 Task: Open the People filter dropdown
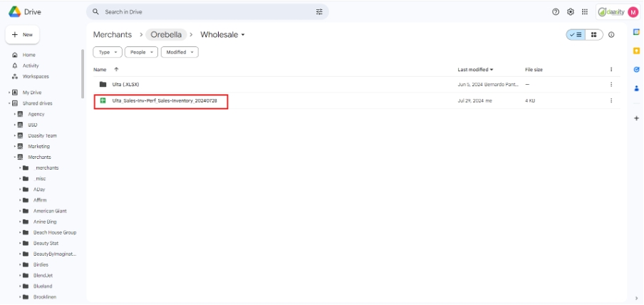[x=141, y=52]
